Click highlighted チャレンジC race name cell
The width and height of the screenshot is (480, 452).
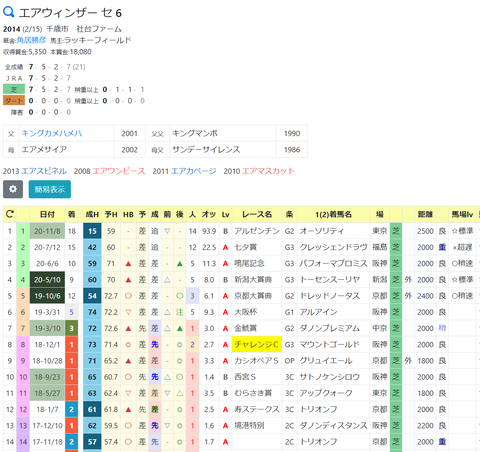257,345
